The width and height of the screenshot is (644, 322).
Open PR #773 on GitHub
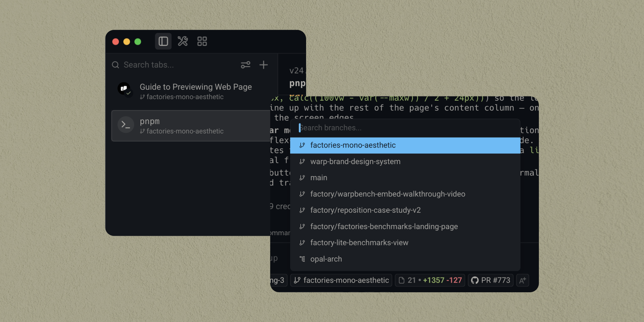(x=491, y=280)
